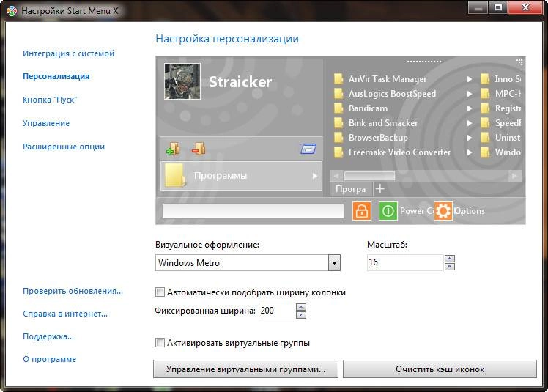Click the Фиксированная ширина value field
Screen dimensions: 548x392
point(277,311)
